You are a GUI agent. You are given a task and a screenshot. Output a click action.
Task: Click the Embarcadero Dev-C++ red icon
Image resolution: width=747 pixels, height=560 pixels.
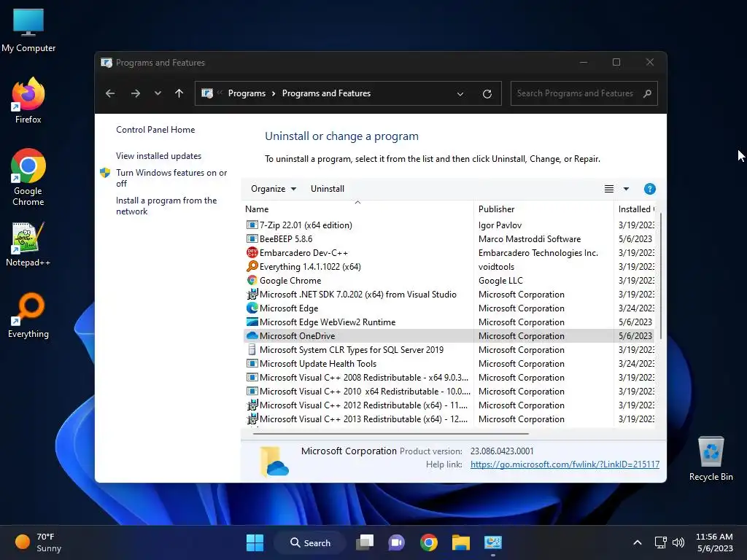coord(252,253)
